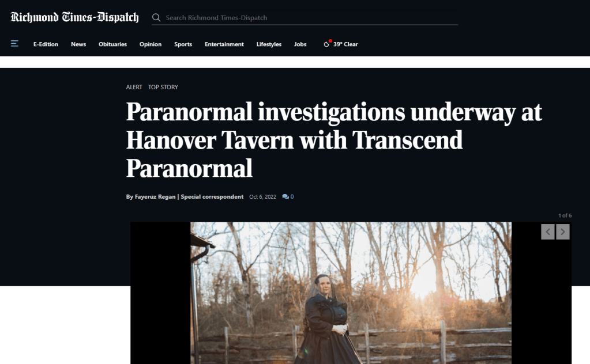Click the 39° Clear weather link
This screenshot has height=364, width=590.
[x=345, y=44]
